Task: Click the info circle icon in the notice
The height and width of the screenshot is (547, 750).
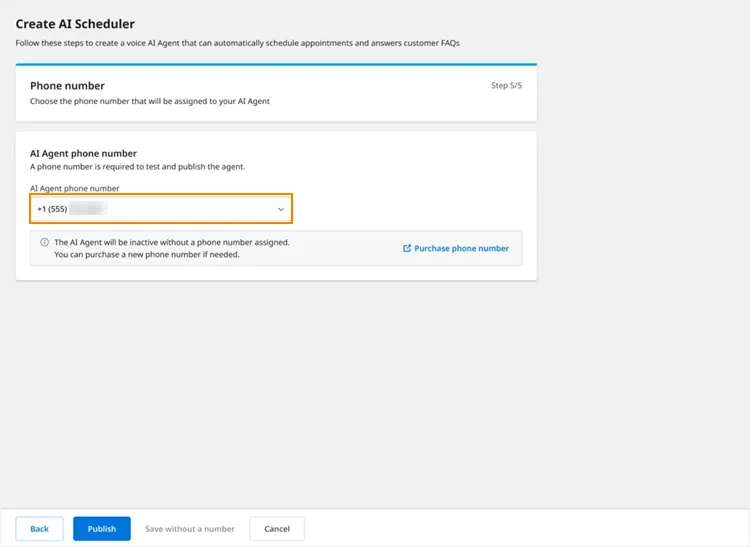Action: point(44,242)
